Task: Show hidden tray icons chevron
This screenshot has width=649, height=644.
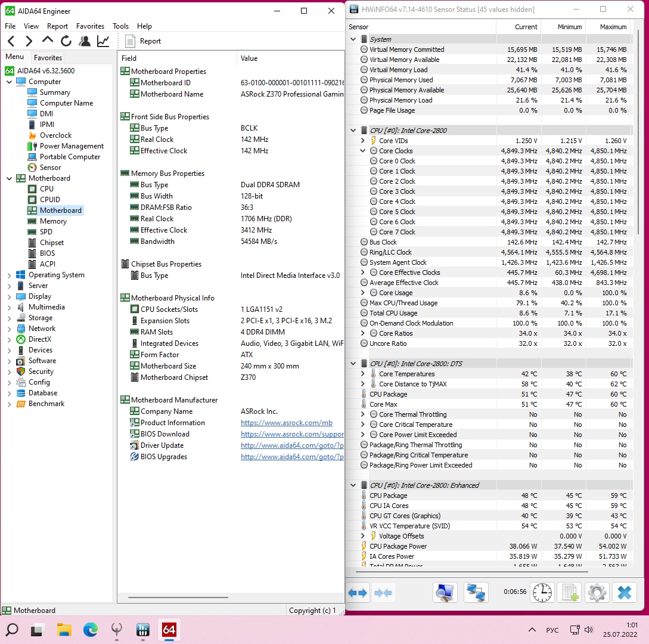Action: coord(532,630)
